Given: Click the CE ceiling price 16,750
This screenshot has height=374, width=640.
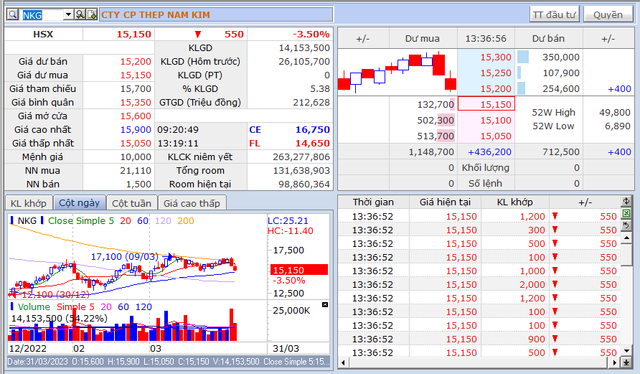Looking at the screenshot, I should pos(312,130).
